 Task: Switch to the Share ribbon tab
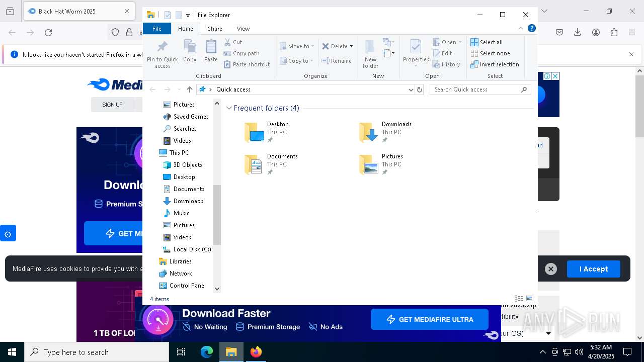[x=215, y=29]
